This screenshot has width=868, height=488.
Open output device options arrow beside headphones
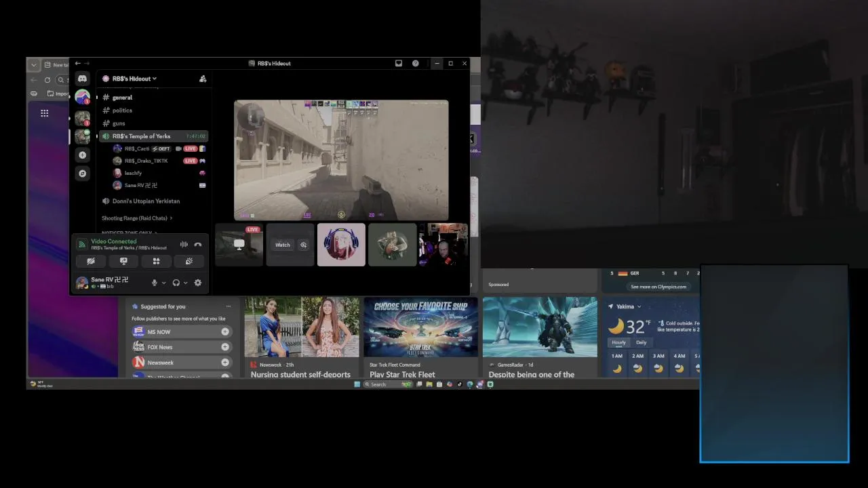185,283
